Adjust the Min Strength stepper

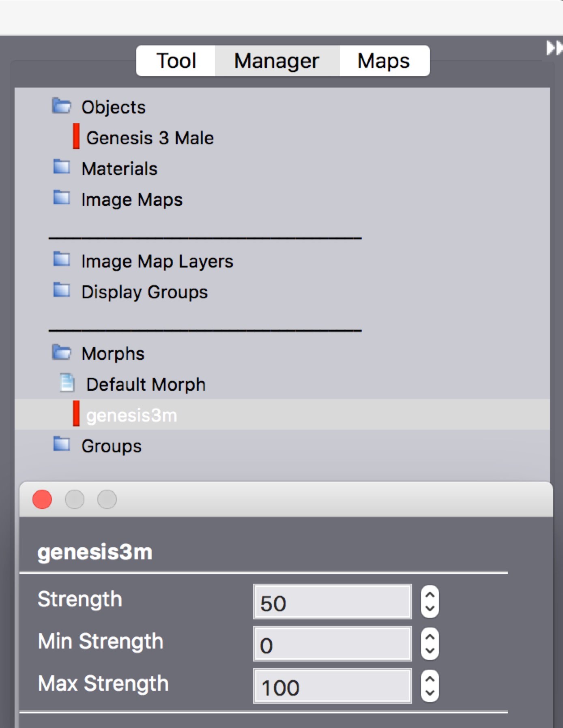430,644
